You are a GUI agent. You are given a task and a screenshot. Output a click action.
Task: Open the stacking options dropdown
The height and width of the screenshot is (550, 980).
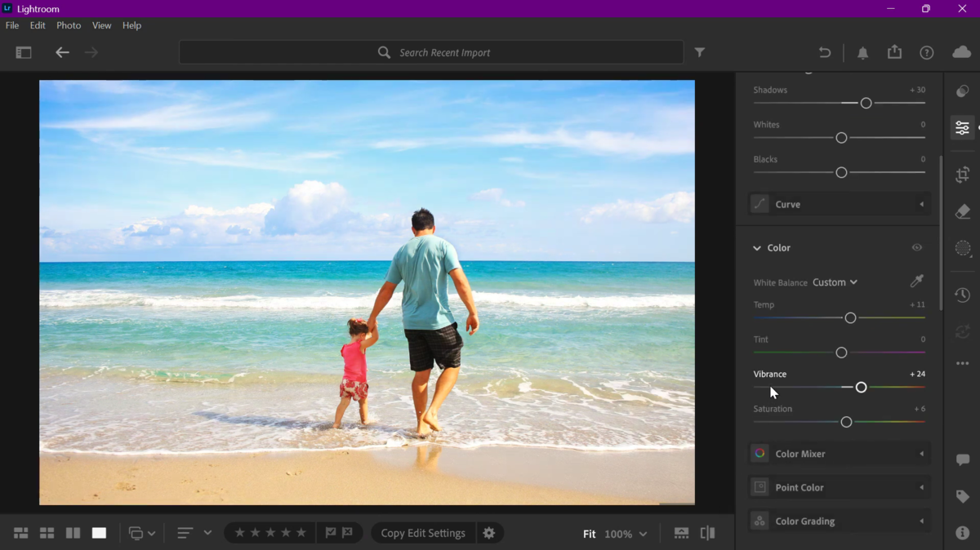click(141, 533)
